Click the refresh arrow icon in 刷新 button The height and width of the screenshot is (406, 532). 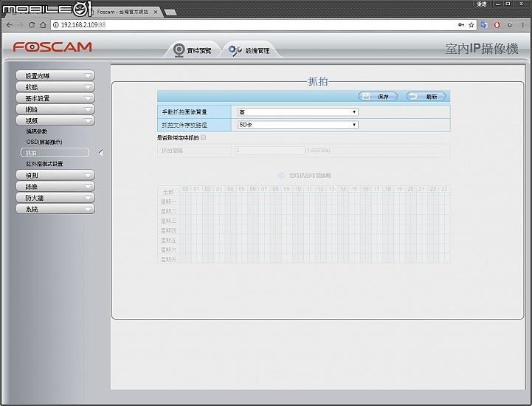(413, 97)
